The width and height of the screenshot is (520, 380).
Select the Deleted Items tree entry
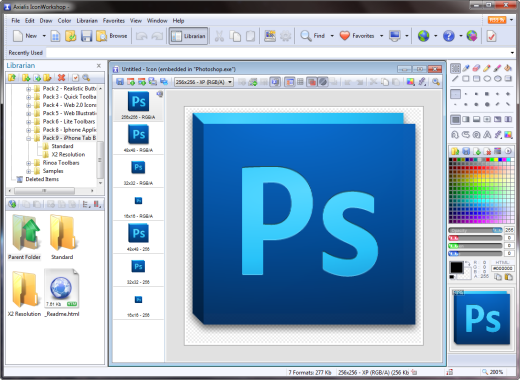[x=42, y=179]
